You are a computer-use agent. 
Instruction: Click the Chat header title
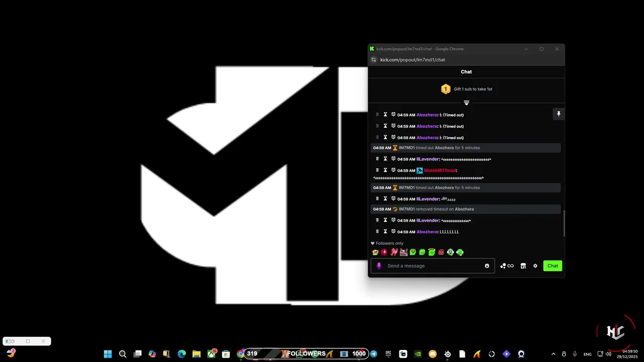pos(466,72)
